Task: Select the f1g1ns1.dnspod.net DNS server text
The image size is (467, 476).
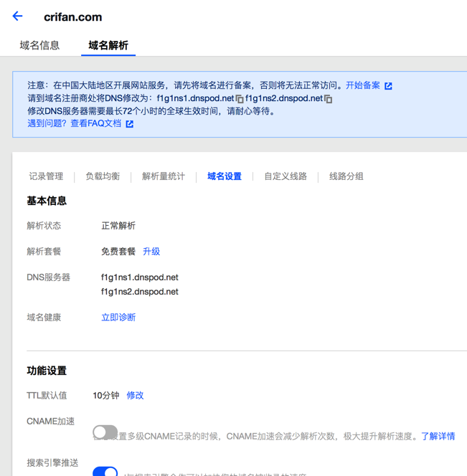Action: point(140,277)
